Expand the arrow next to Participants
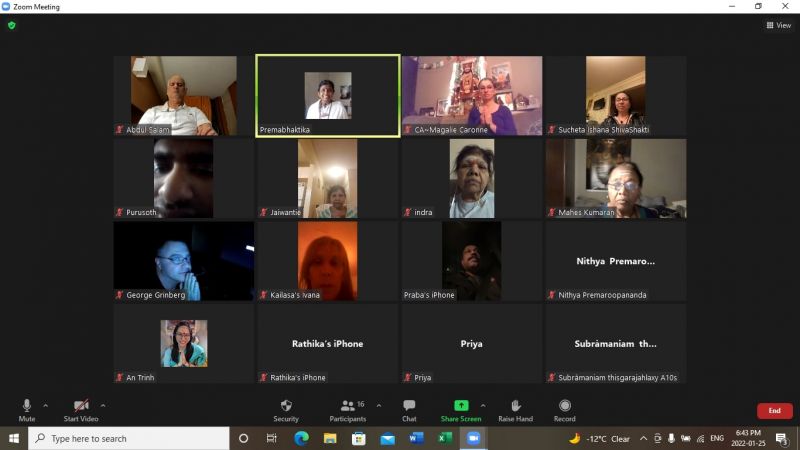 point(378,405)
